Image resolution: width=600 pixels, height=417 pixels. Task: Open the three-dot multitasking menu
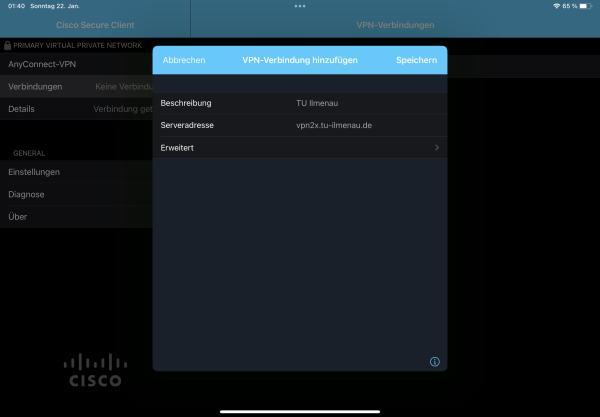click(300, 6)
